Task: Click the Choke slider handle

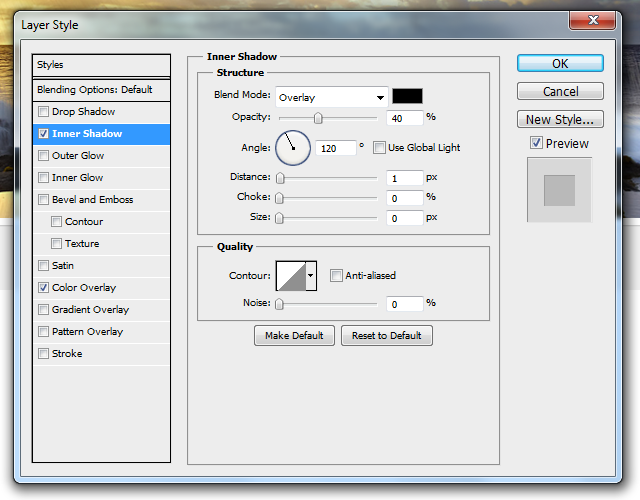Action: 279,198
